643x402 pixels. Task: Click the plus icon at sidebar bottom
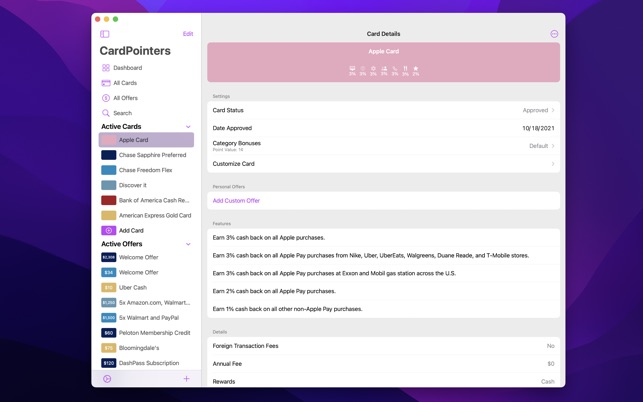[x=187, y=379]
